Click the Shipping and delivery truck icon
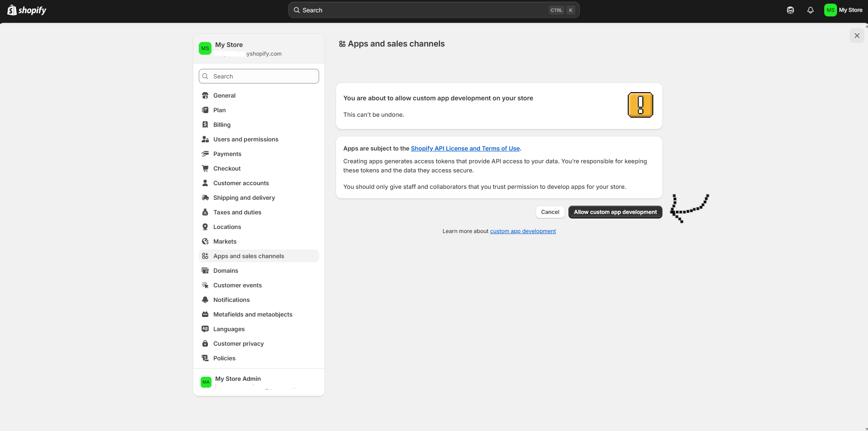868x431 pixels. (205, 197)
